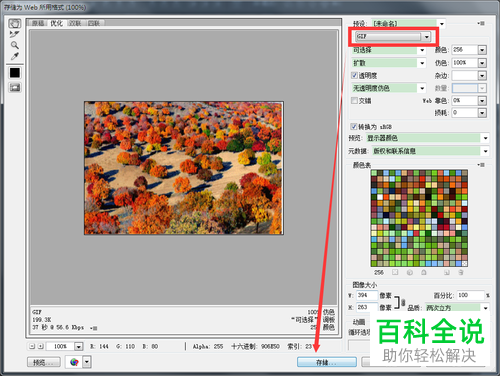Open 品质 两次立方 resample dropdown

point(457,308)
